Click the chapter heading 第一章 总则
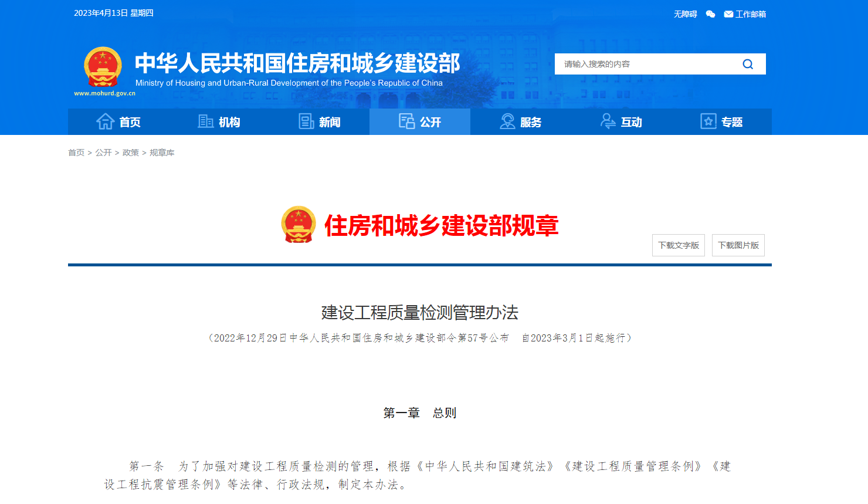 (420, 413)
